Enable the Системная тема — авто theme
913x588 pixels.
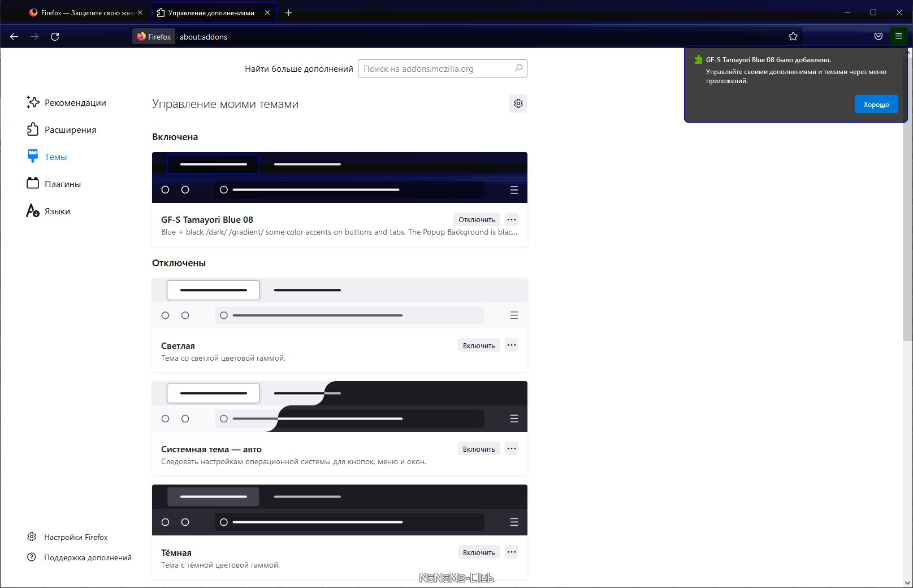pos(478,449)
